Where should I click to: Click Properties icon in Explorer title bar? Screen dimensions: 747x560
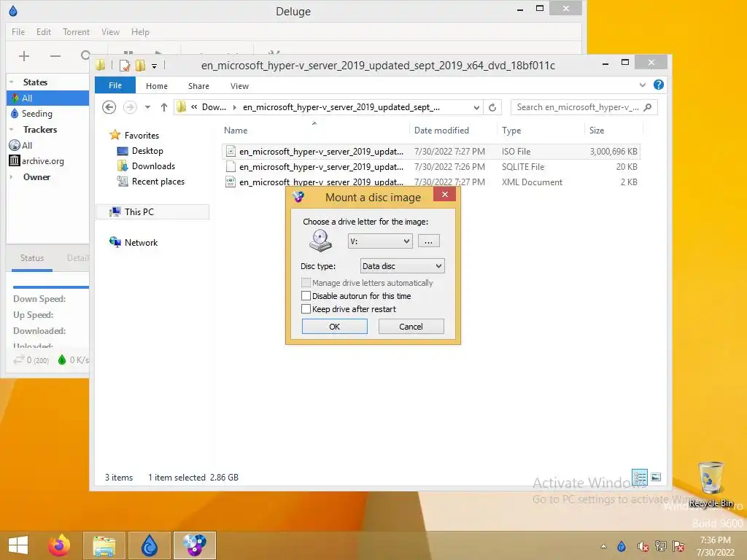(x=125, y=65)
